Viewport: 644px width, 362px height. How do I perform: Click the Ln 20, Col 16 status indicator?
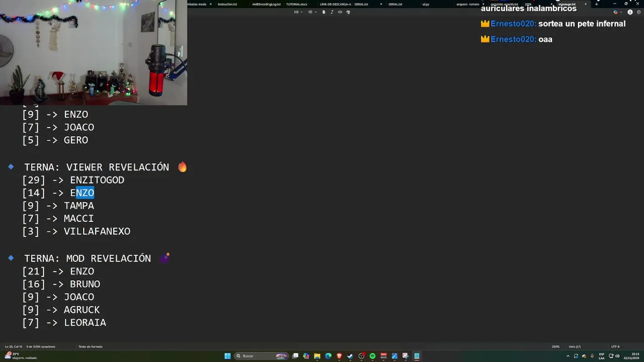tap(14, 346)
